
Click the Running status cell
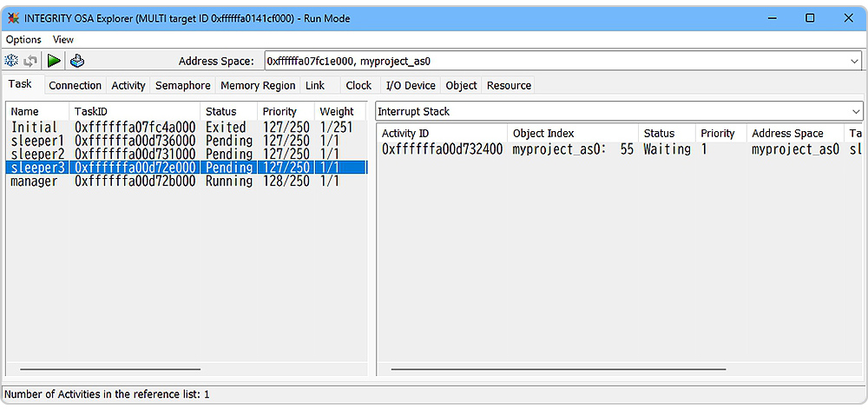pos(229,181)
